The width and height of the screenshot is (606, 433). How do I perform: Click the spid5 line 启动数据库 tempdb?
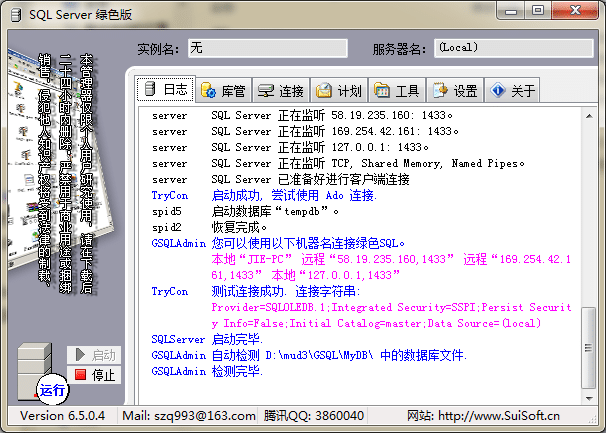tap(245, 211)
